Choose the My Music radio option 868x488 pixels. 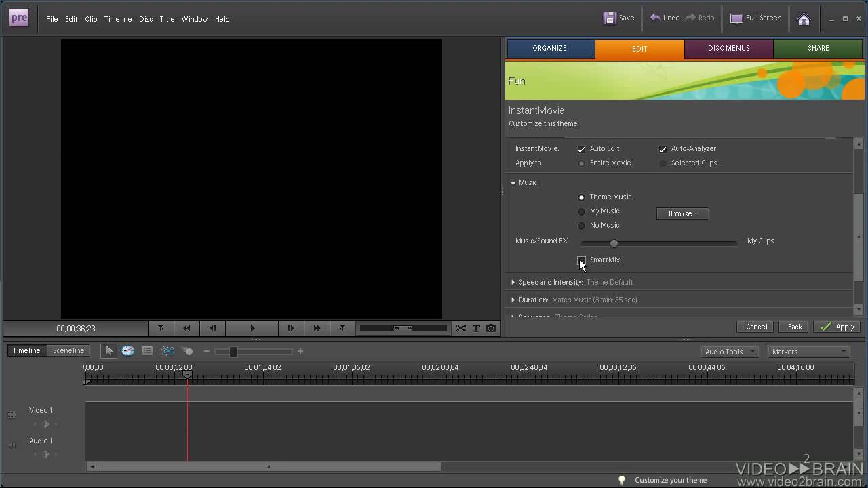pyautogui.click(x=581, y=211)
